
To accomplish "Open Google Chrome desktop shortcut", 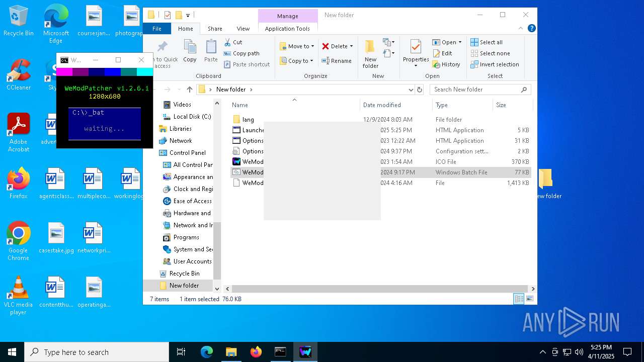I will pos(18,241).
